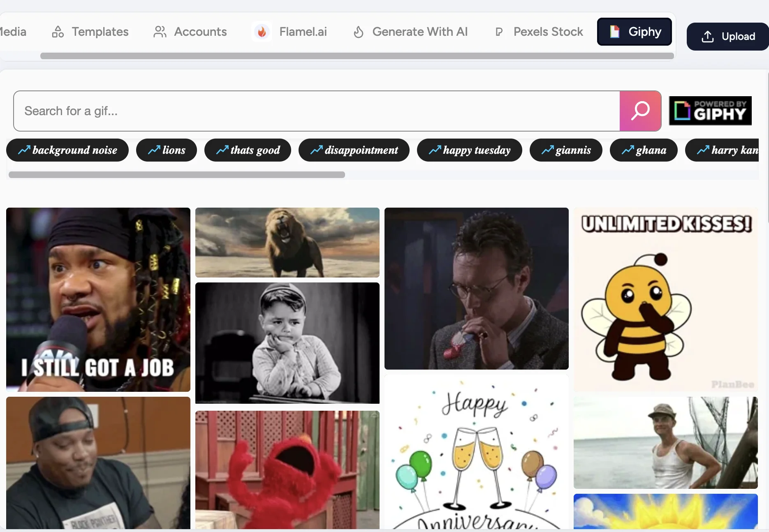Select the harry kane trending tag
This screenshot has height=532, width=769.
[x=722, y=150]
